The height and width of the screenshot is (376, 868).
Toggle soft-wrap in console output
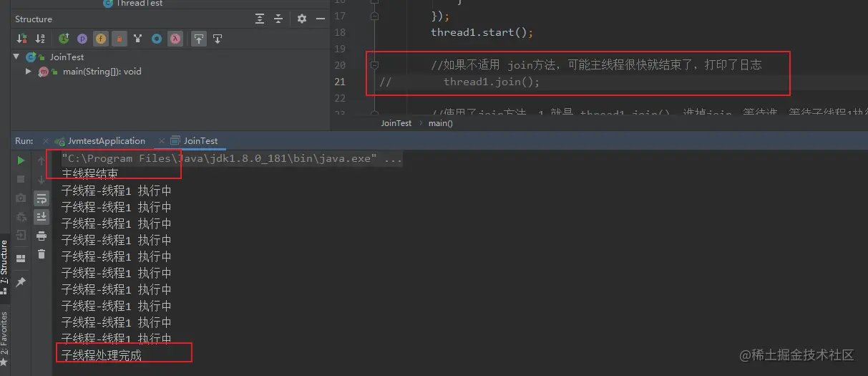pyautogui.click(x=42, y=198)
